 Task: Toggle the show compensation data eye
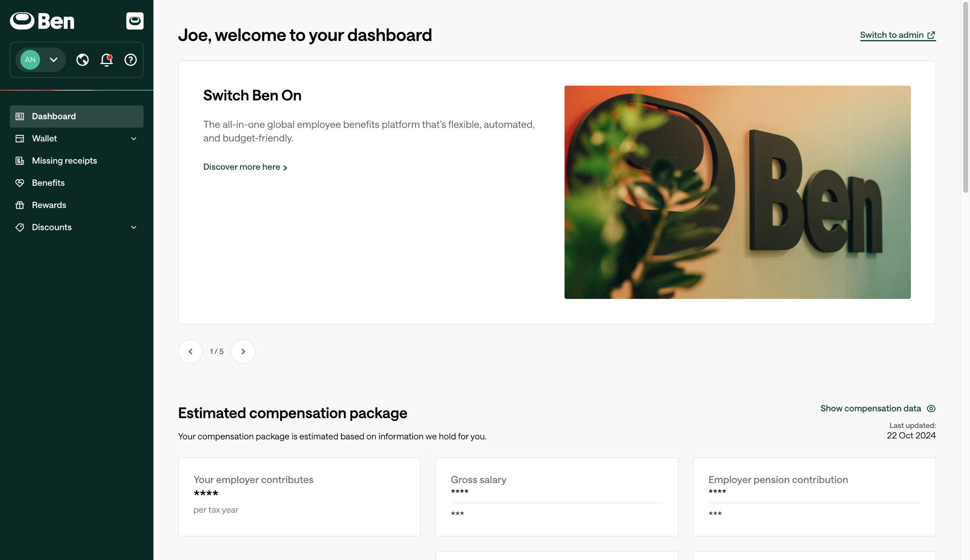pos(931,408)
